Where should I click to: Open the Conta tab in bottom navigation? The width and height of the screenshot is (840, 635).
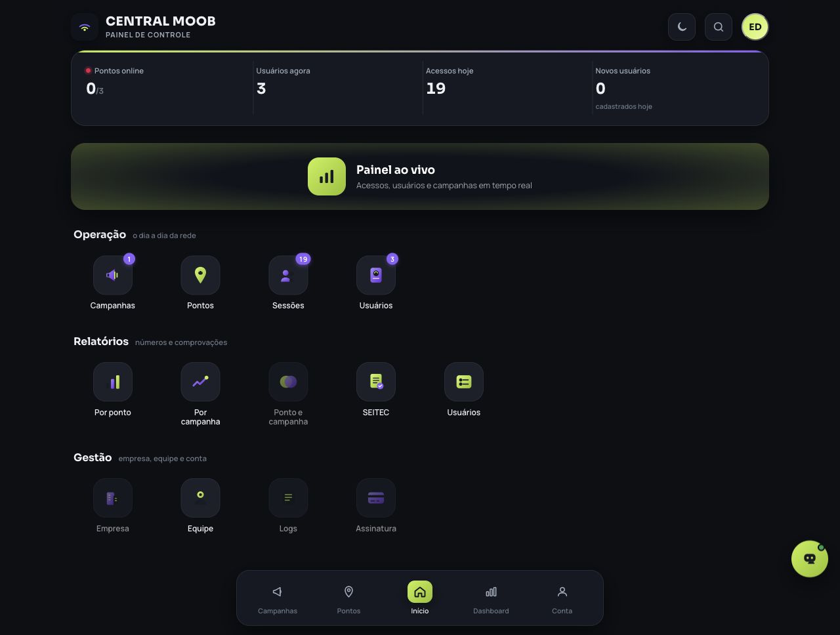point(562,598)
